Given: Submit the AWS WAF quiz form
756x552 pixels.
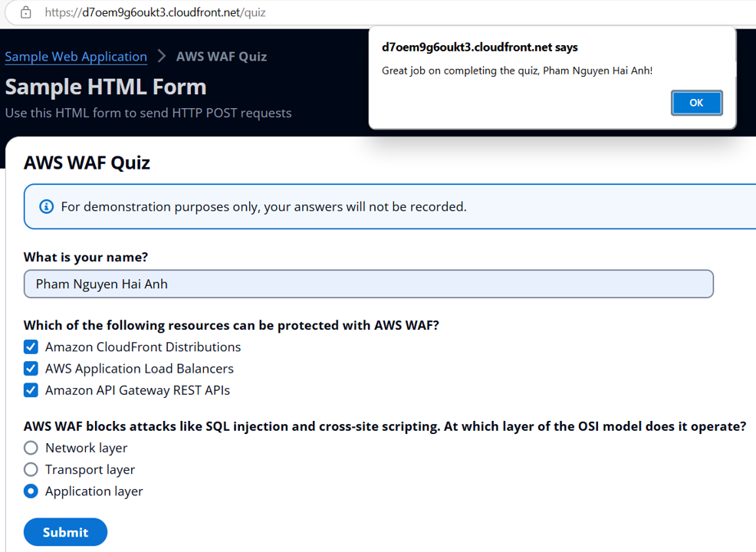Looking at the screenshot, I should 65,532.
